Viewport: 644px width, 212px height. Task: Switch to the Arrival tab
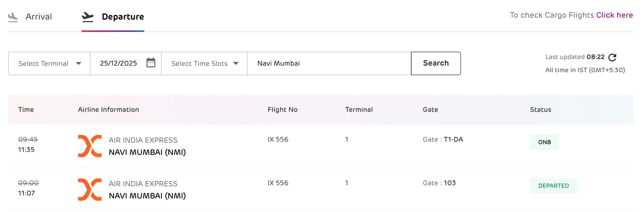click(39, 16)
